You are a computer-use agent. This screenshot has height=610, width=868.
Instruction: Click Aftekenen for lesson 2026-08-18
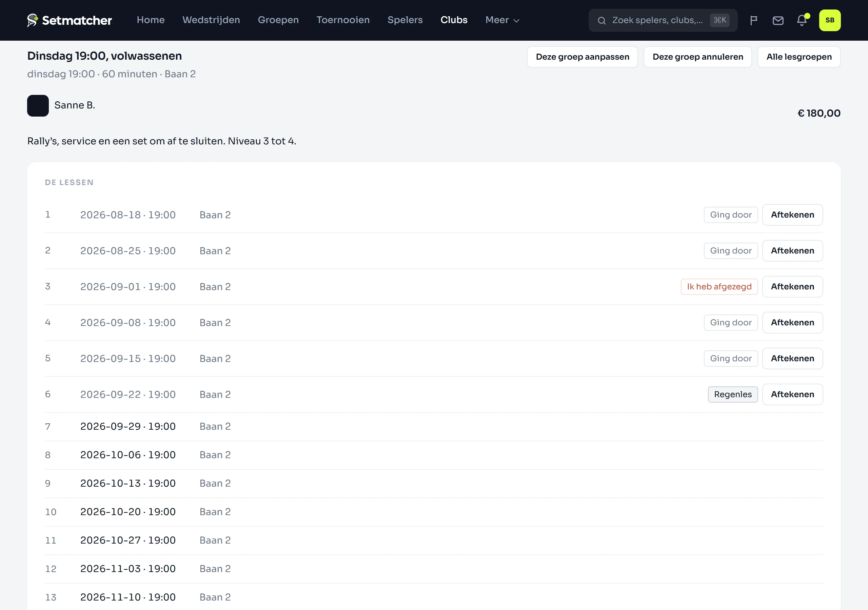click(x=792, y=215)
